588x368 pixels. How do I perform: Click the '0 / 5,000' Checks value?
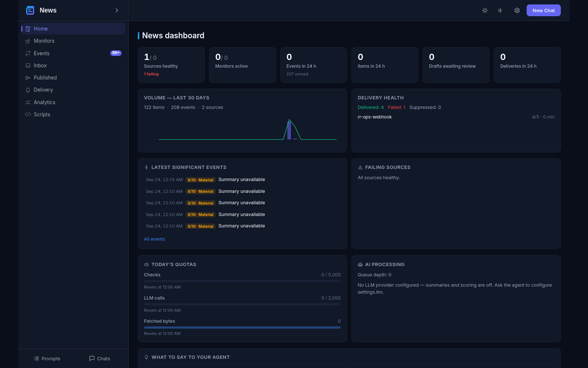331,275
